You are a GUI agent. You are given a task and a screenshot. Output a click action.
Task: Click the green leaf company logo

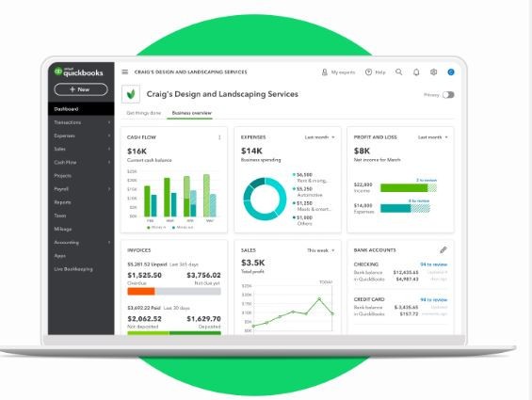[131, 94]
